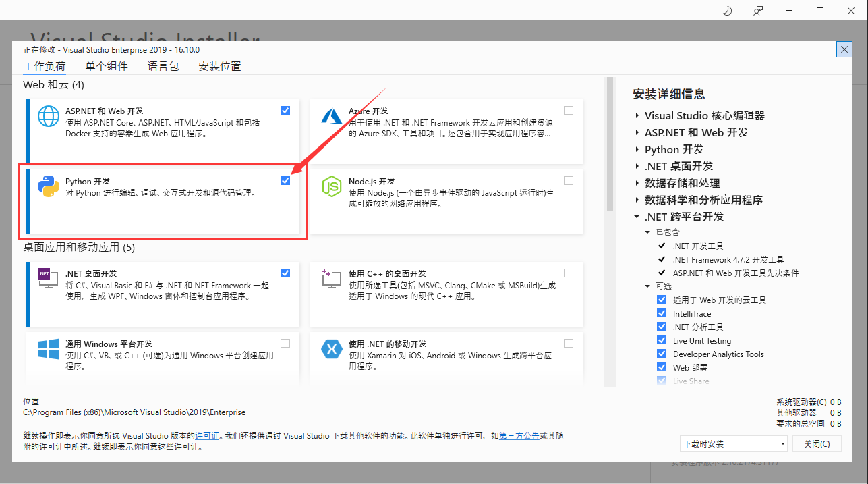Collapse .NET 跨平台开发 details node
This screenshot has width=868, height=484.
click(x=637, y=217)
